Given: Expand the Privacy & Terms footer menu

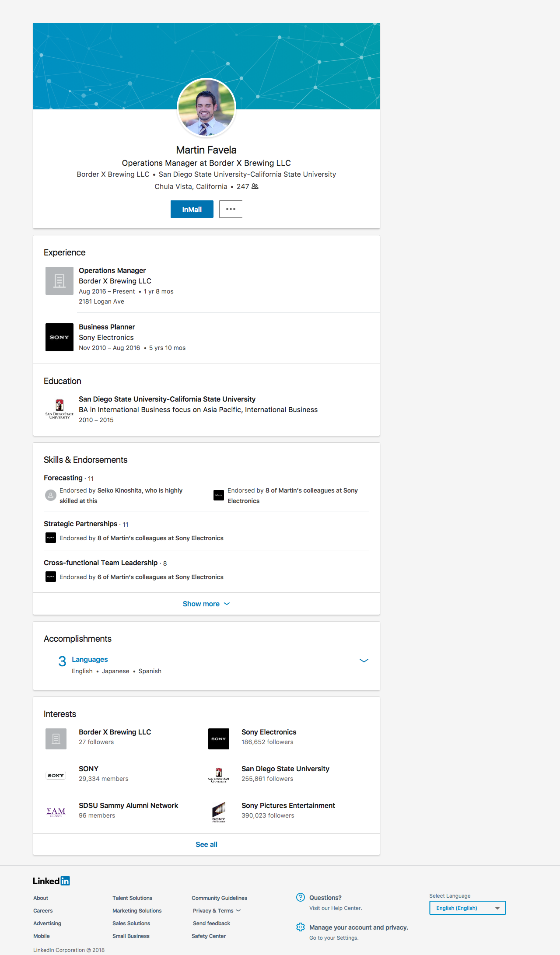Looking at the screenshot, I should (x=217, y=911).
